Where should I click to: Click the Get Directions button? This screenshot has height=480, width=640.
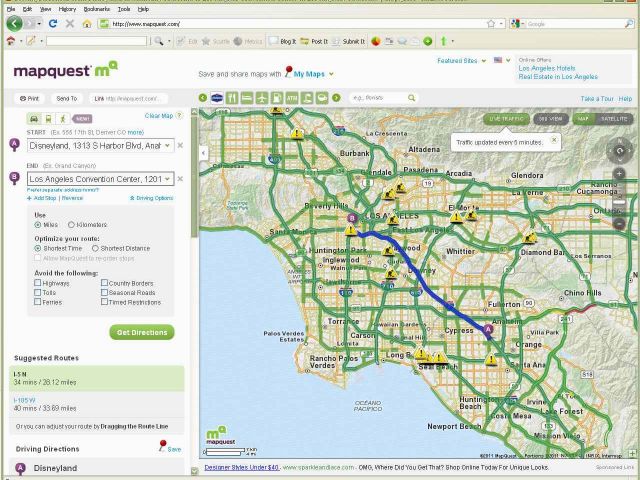[142, 332]
